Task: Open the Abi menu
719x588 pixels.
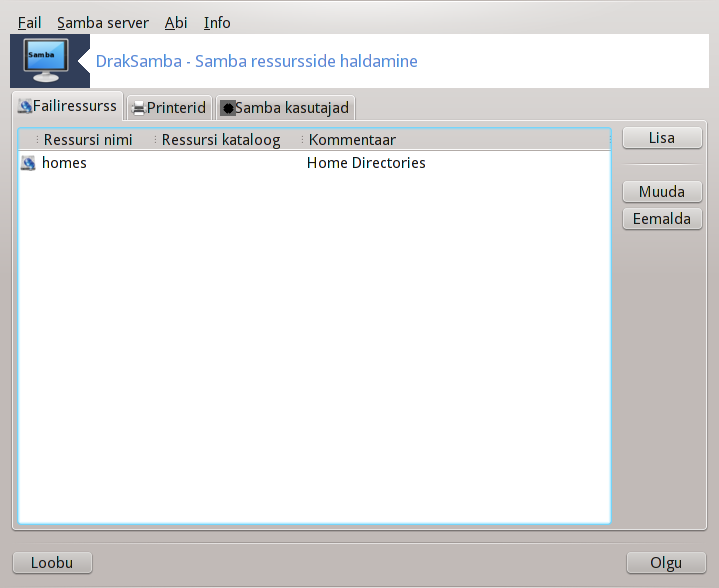Action: point(176,22)
